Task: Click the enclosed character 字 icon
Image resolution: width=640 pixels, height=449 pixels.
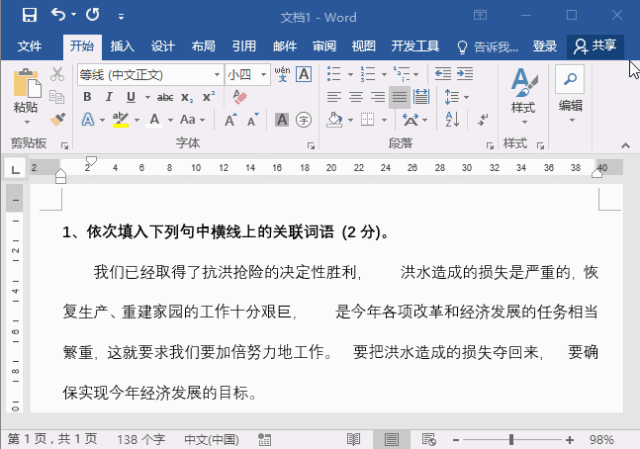Action: tap(304, 120)
